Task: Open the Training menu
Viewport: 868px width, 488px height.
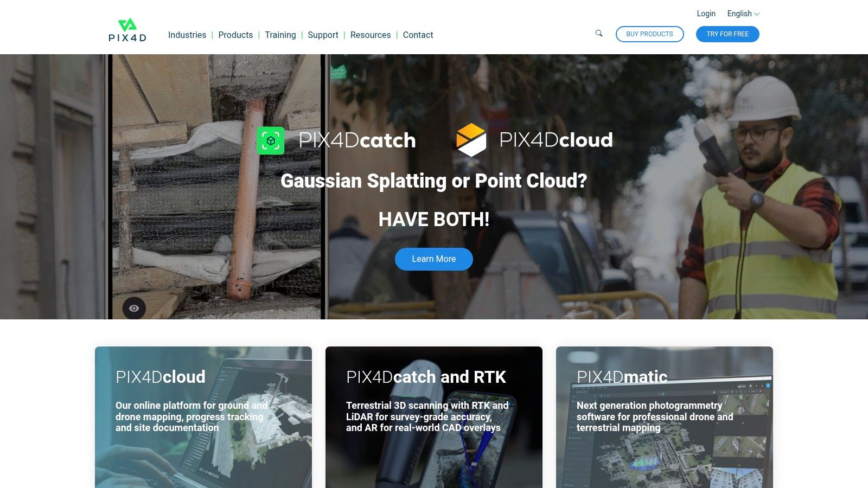Action: coord(280,35)
